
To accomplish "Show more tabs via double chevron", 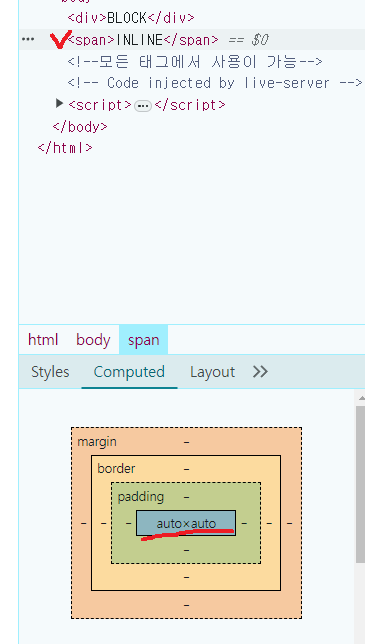I will coord(260,372).
